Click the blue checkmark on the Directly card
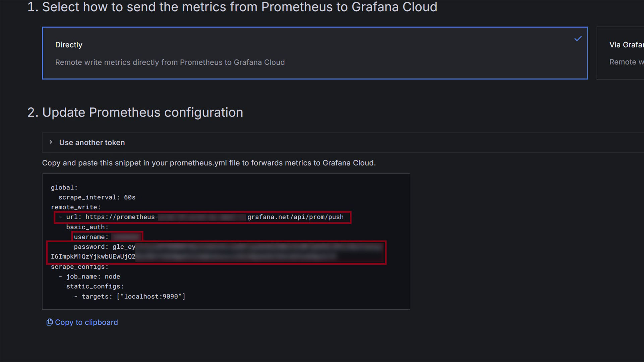This screenshot has height=362, width=644. click(578, 39)
